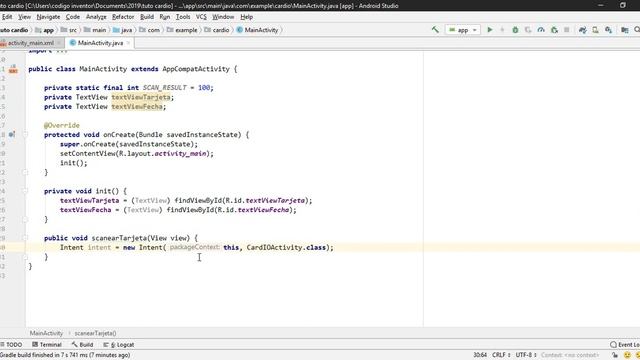This screenshot has width=640, height=360.
Task: Click fold end marker at init closing brace
Action: click(25, 219)
